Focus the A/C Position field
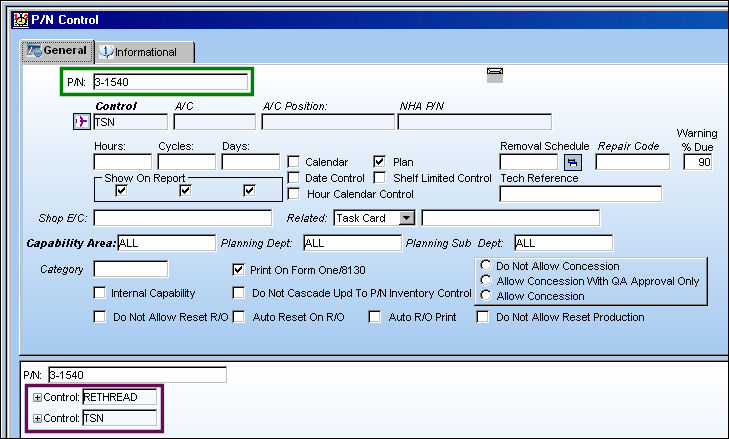Viewport: 729px width, 439px height. coord(328,122)
